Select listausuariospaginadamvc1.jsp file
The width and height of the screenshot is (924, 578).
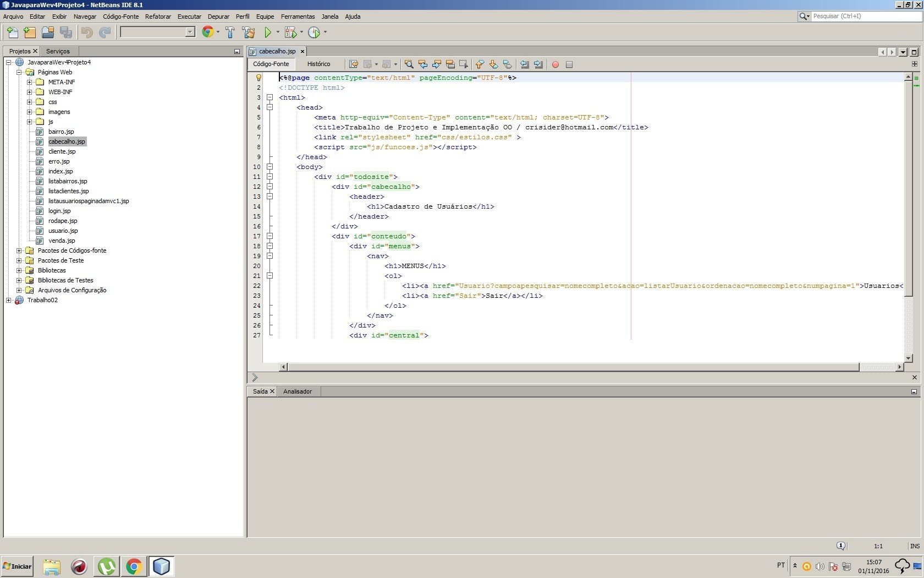click(x=89, y=201)
